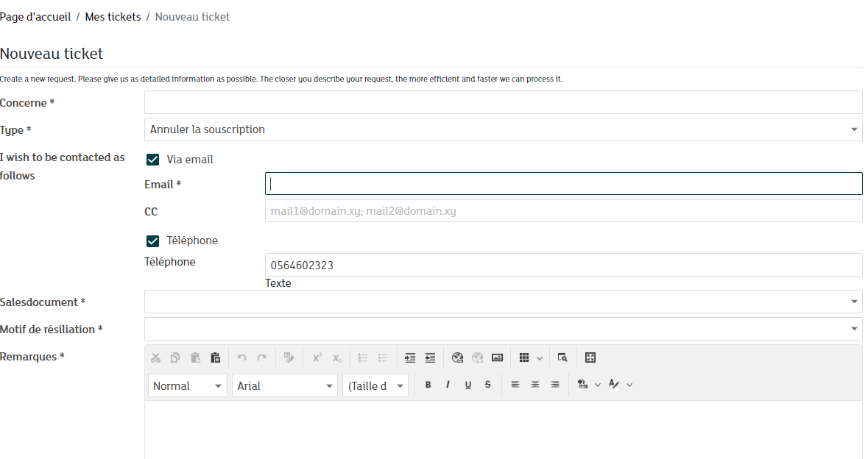
Task: Click the Concerne text input field
Action: pos(503,102)
